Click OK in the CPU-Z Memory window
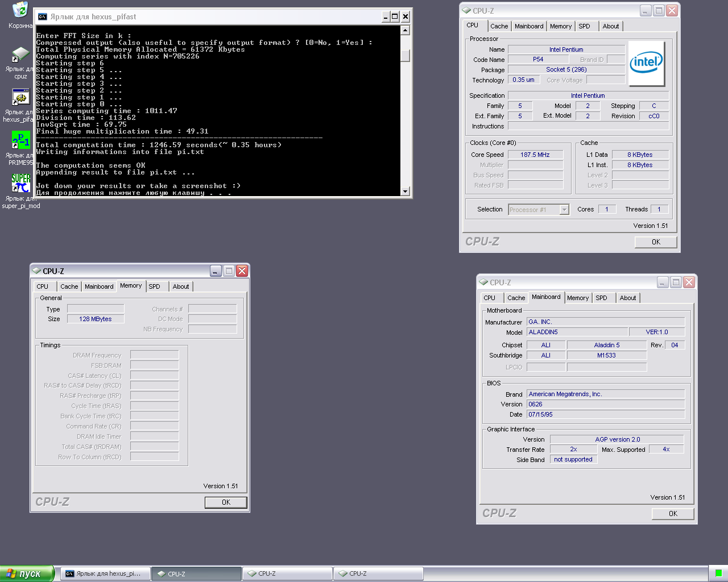 click(x=226, y=502)
